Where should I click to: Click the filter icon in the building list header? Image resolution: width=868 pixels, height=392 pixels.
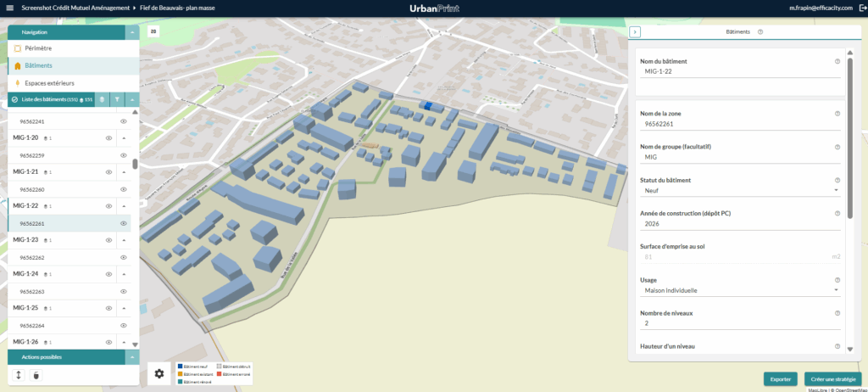(117, 99)
